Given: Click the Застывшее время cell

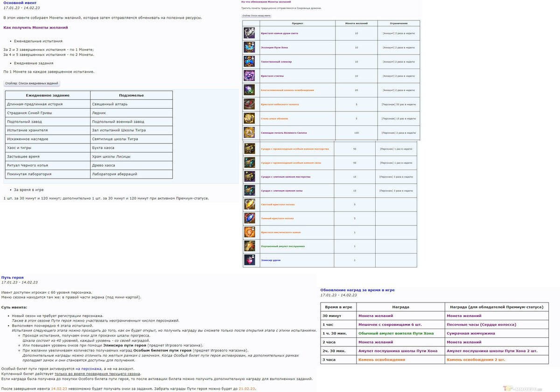Looking at the screenshot, I should click(x=48, y=157).
